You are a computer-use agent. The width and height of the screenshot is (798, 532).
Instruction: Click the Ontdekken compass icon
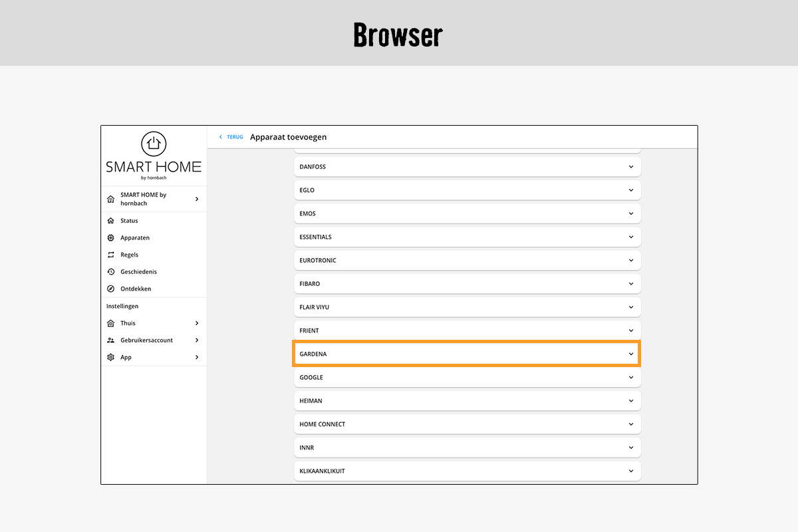tap(111, 289)
